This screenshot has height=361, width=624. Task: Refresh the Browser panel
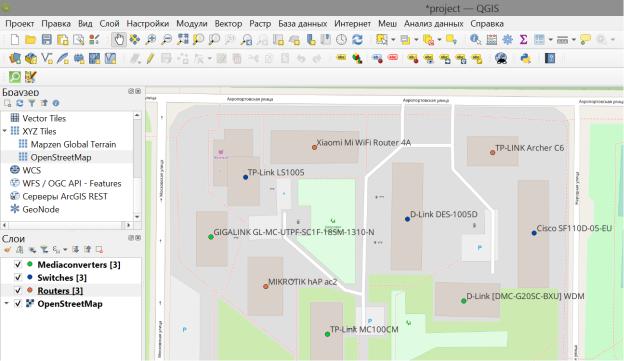tap(20, 103)
